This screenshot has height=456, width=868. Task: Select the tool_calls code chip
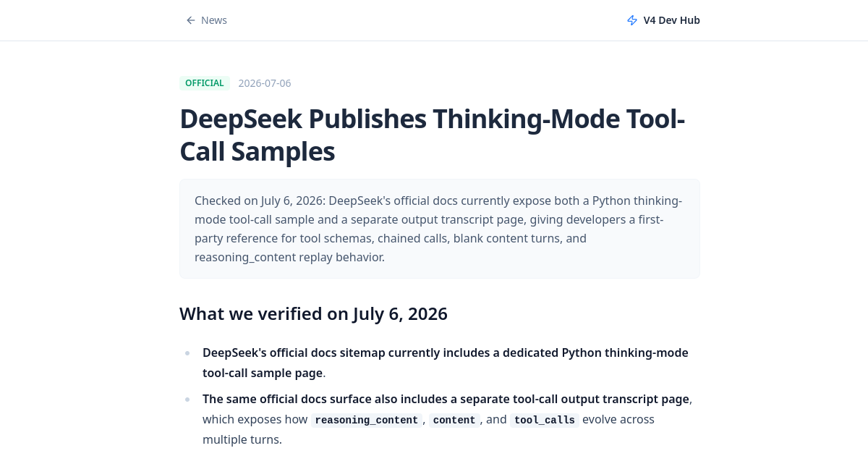pyautogui.click(x=545, y=420)
